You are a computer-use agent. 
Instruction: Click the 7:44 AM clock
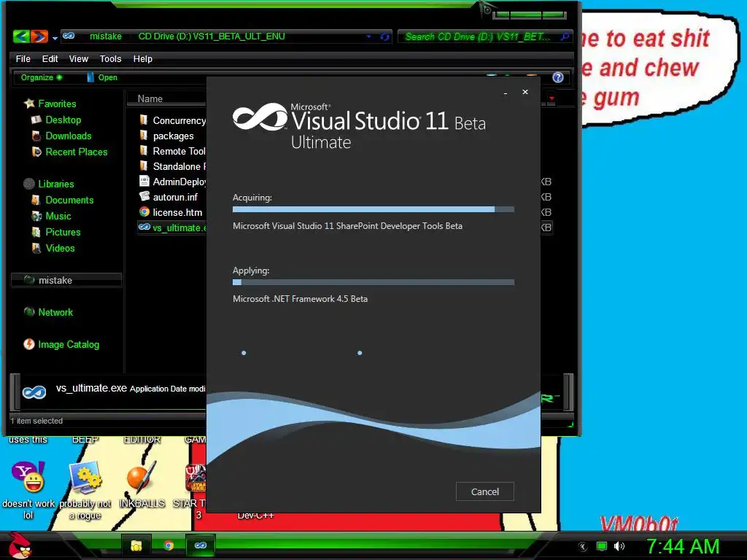(x=683, y=546)
